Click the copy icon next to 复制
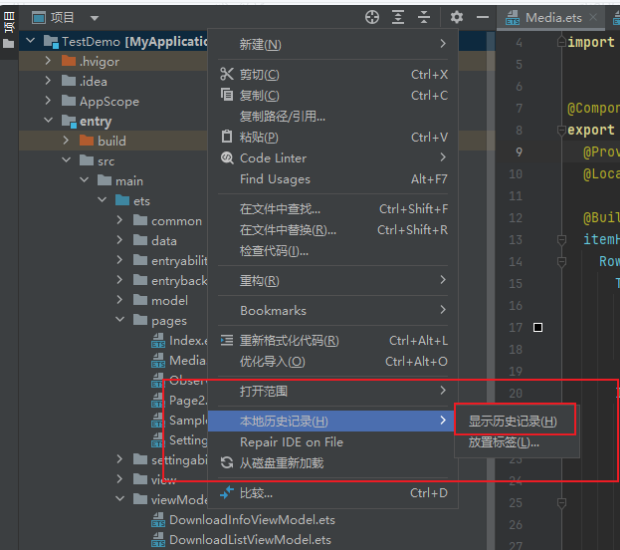 (x=226, y=95)
